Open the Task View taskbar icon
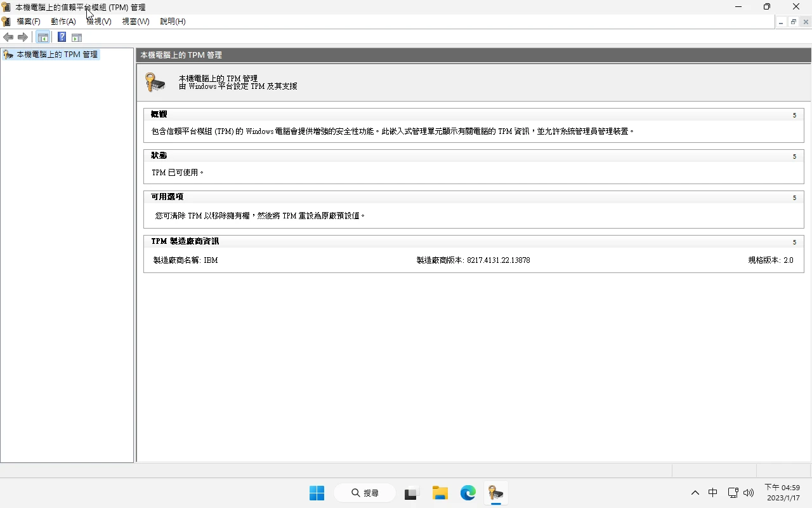Image resolution: width=812 pixels, height=508 pixels. point(412,493)
